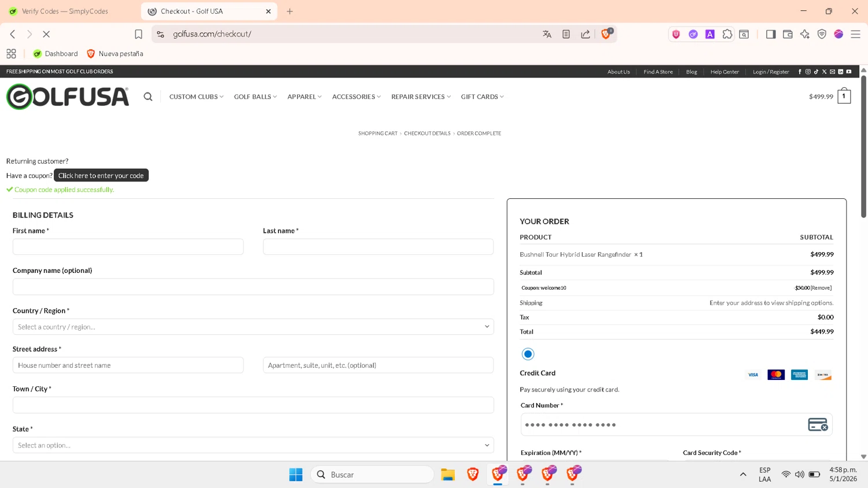Screen dimensions: 868x488
Task: Click the taskbar Buscar search box
Action: click(372, 475)
